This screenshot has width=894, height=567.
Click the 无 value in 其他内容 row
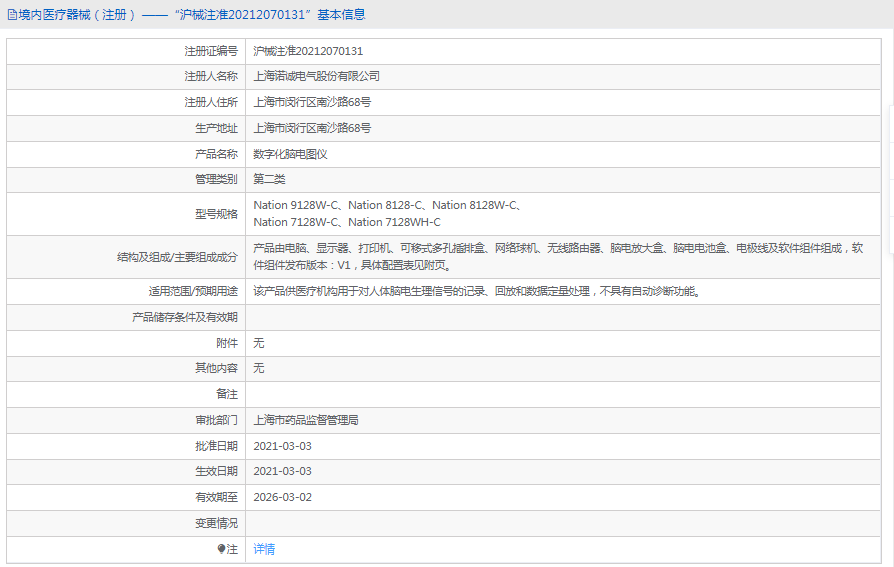tap(259, 368)
